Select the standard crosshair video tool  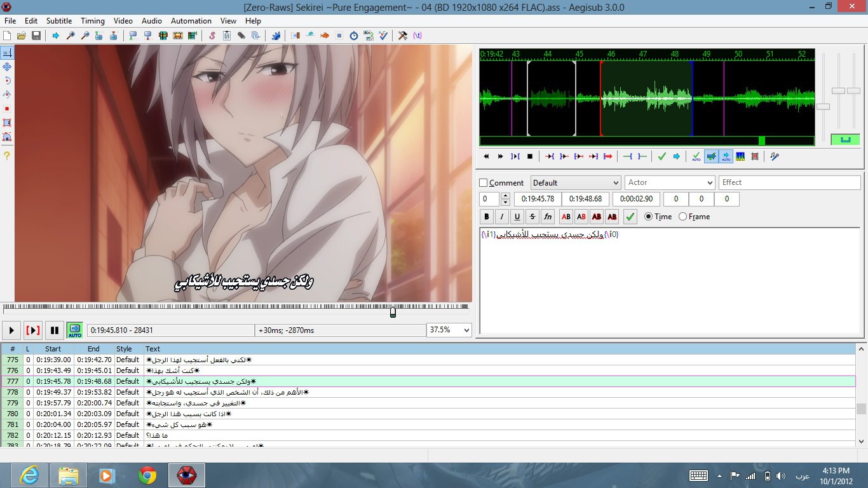click(x=7, y=53)
